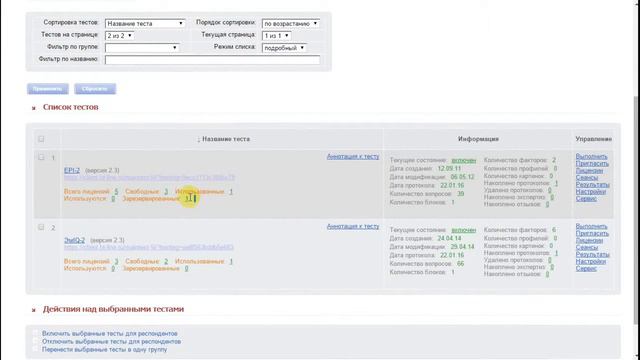Click Лицензии in the ЭмIQ-2 row
640x360 pixels.
[x=589, y=240]
